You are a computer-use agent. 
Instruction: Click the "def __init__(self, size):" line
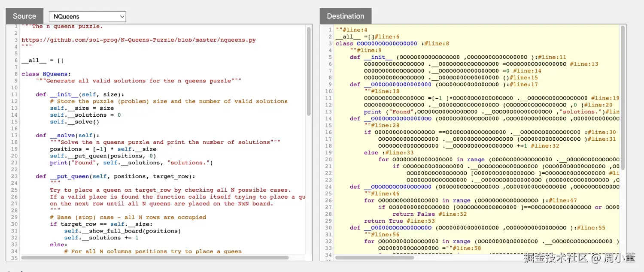tap(80, 94)
